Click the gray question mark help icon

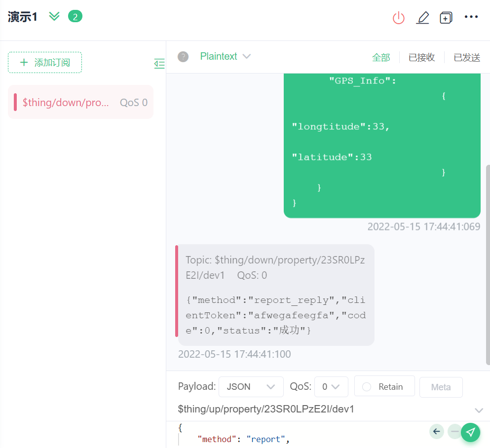coord(183,57)
